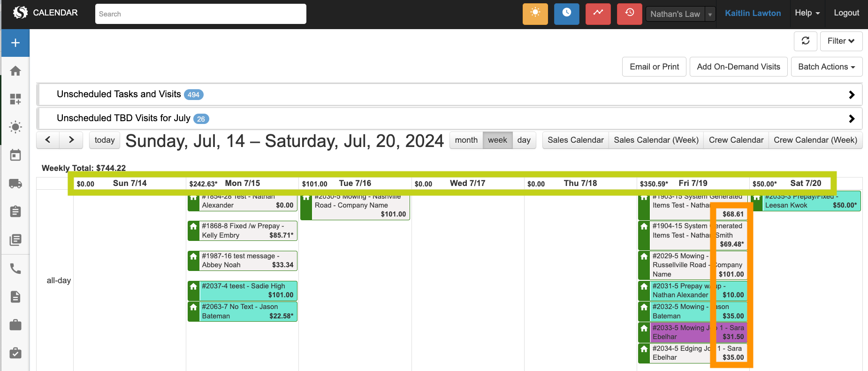Open the Batch Actions dropdown

[x=826, y=67]
